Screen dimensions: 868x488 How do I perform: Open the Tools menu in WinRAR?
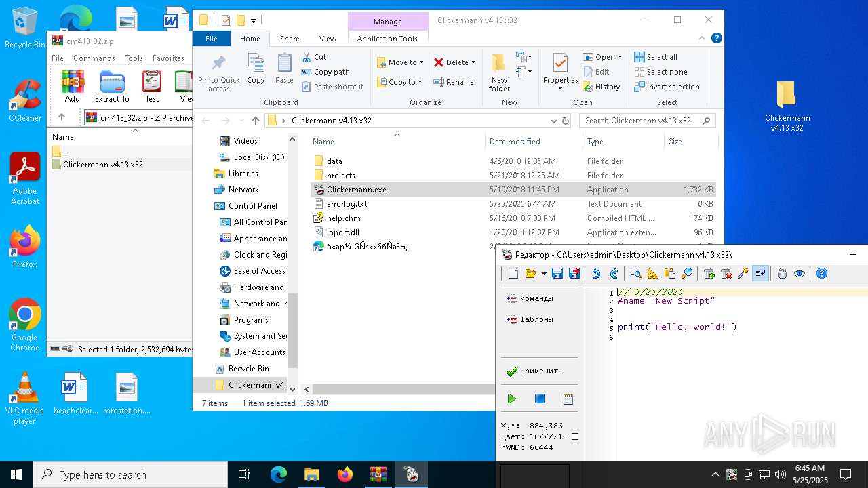pyautogui.click(x=134, y=58)
